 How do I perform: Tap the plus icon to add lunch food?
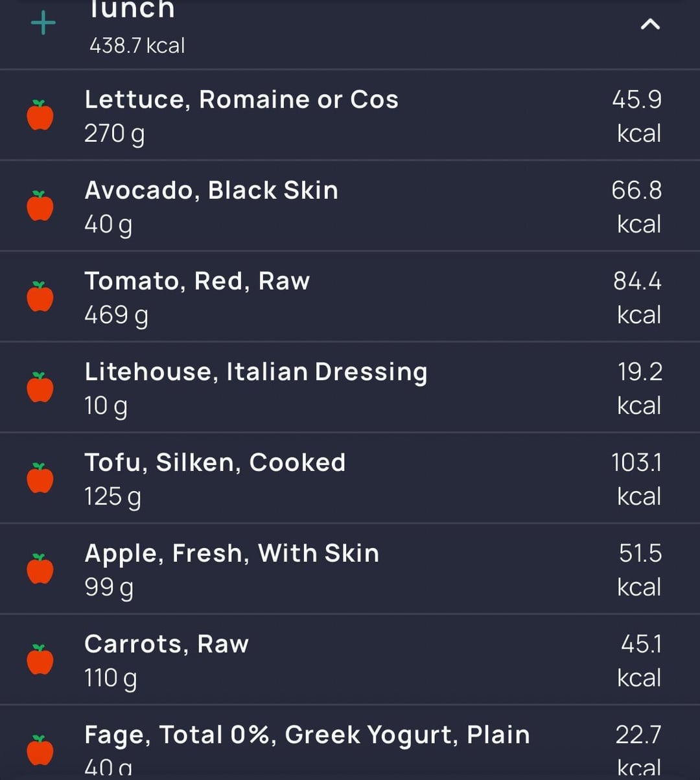43,24
